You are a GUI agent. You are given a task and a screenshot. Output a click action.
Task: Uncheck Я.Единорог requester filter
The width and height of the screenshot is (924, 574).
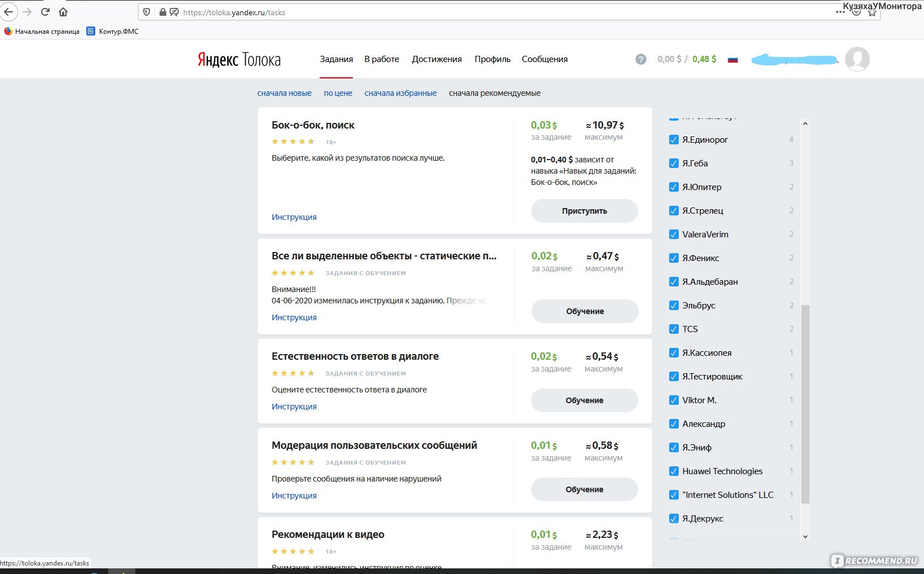click(674, 139)
